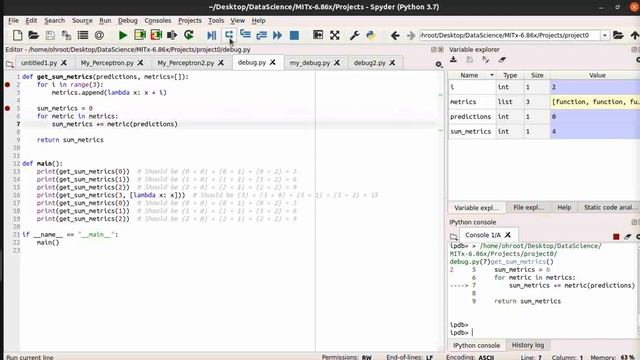The width and height of the screenshot is (640, 360).
Task: Click Run current line debug icon
Action: click(x=229, y=35)
